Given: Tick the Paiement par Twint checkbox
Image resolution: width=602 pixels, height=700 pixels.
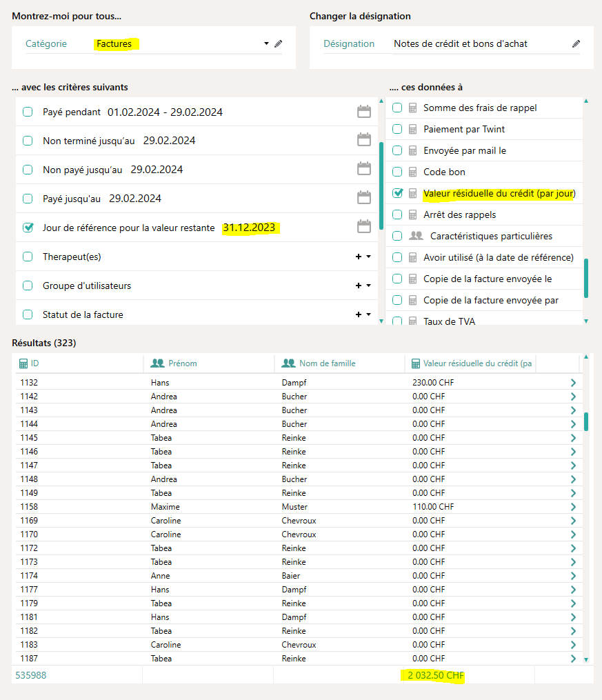Looking at the screenshot, I should pos(397,129).
